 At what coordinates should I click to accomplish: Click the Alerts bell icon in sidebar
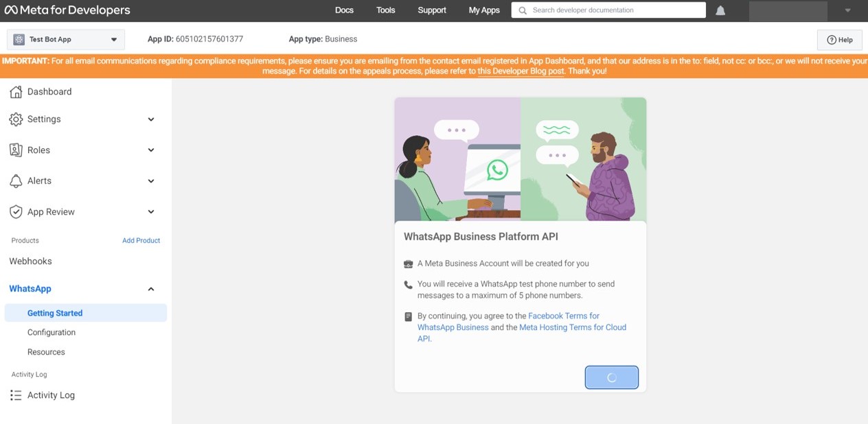(16, 181)
